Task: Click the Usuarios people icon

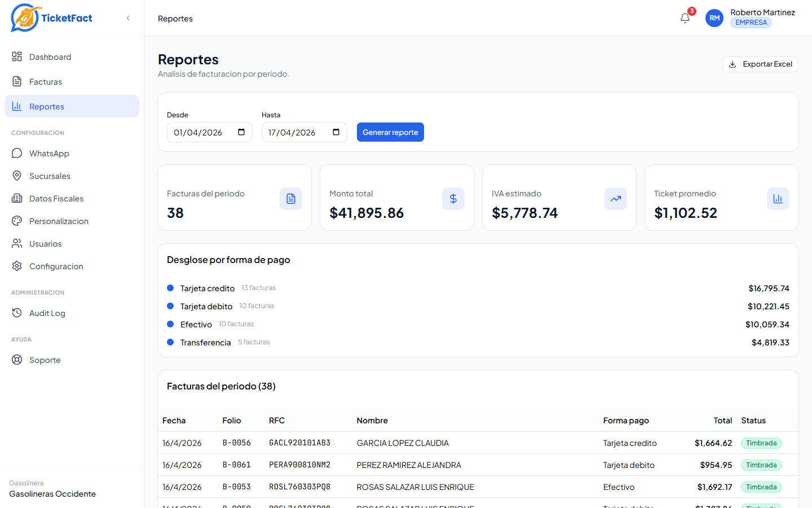Action: tap(17, 243)
